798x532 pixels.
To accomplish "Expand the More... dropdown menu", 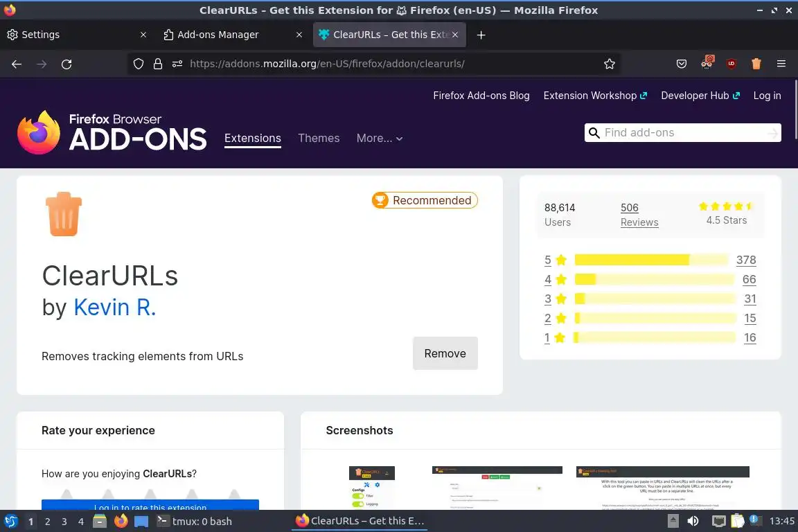I will pos(380,138).
